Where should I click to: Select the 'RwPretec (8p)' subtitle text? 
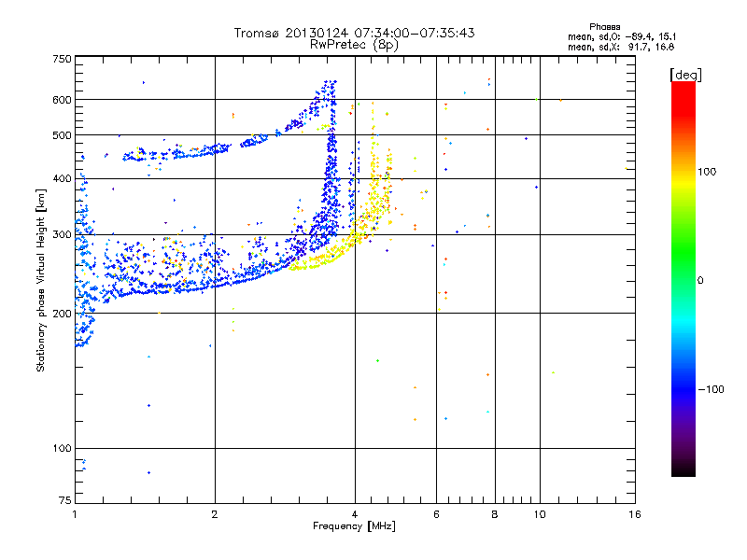pyautogui.click(x=354, y=45)
